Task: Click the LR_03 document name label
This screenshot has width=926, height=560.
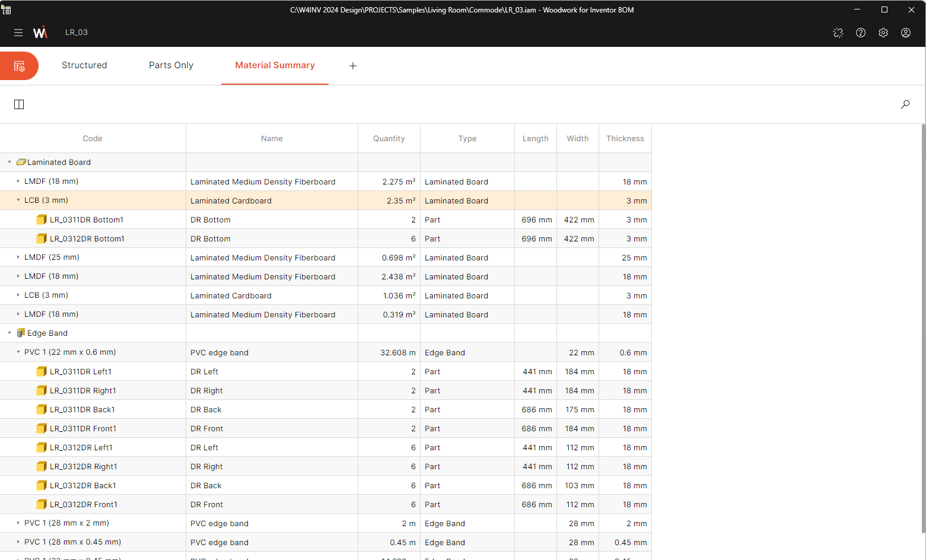Action: pyautogui.click(x=77, y=33)
